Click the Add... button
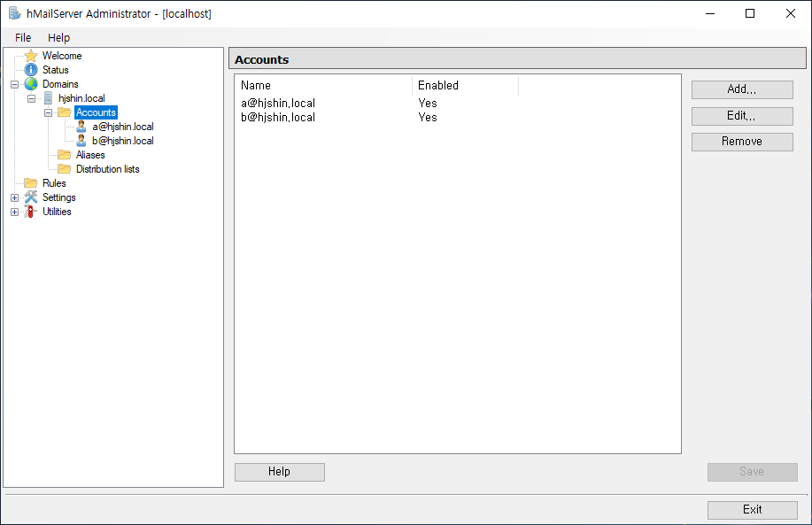 [x=742, y=89]
